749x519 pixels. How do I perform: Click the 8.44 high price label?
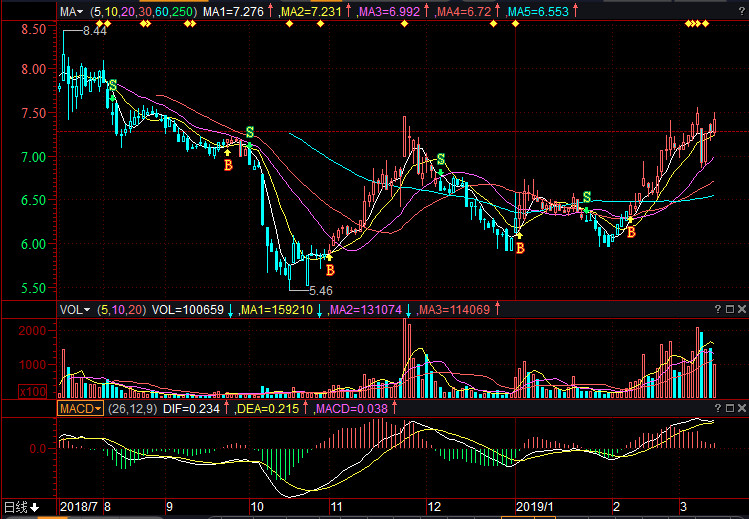tap(94, 32)
